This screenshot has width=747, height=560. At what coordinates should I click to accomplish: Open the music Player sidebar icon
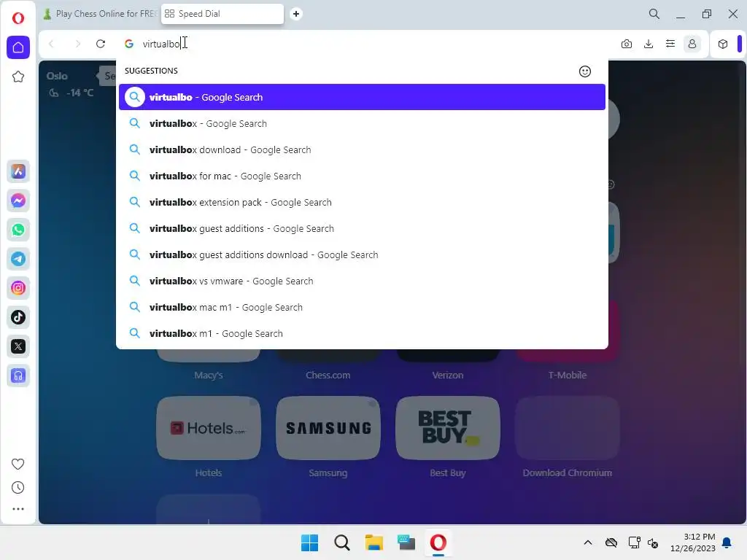tap(18, 376)
